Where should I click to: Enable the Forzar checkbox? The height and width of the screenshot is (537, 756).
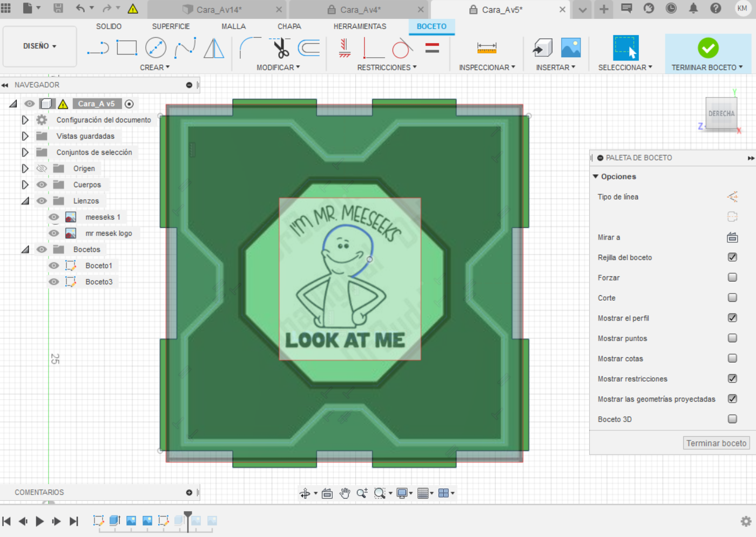[x=732, y=277]
